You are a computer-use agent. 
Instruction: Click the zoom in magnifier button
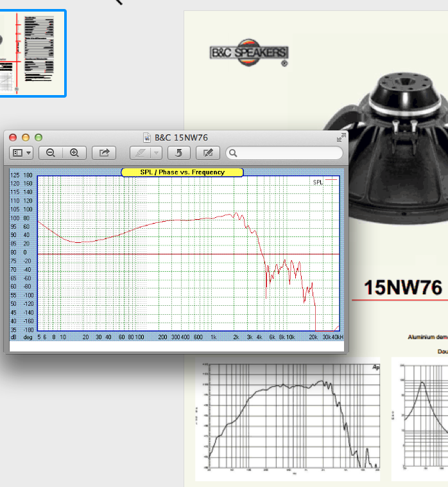[74, 153]
